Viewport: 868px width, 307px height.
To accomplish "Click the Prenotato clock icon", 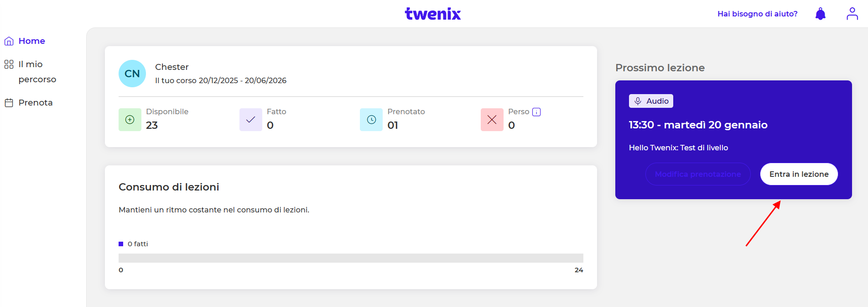I will pyautogui.click(x=371, y=120).
